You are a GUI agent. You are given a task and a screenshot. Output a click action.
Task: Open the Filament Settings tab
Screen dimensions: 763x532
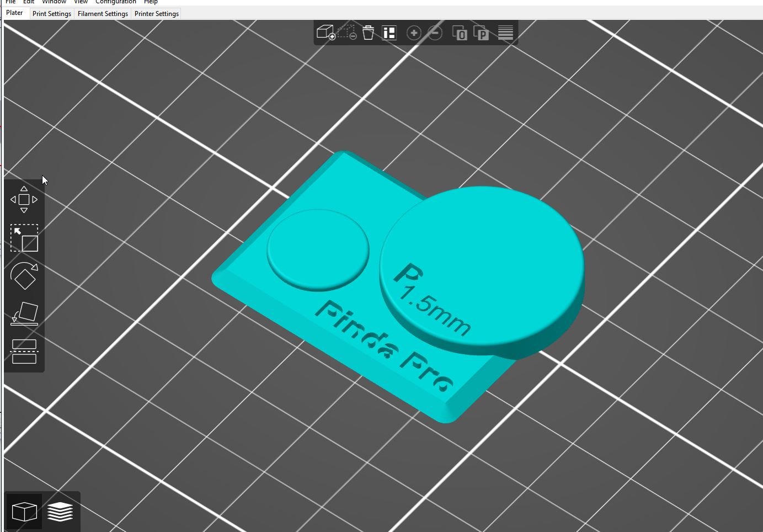[103, 13]
